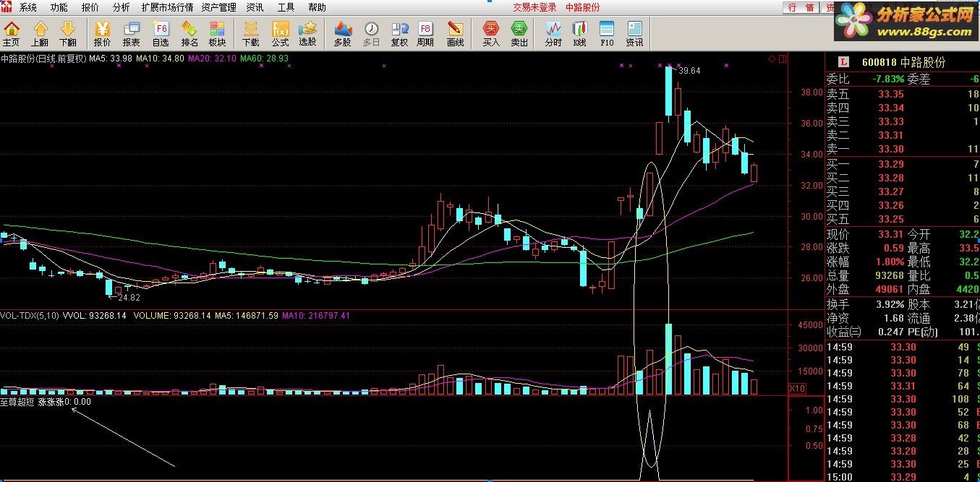Click 600818 中路股份 stock header
Viewport: 980px width, 482px height.
(x=903, y=62)
